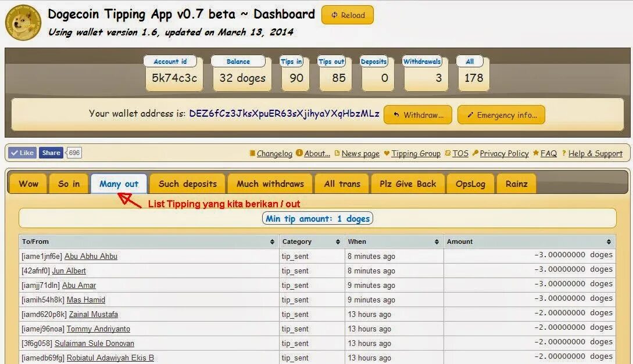The width and height of the screenshot is (633, 364).
Task: Open Zainal Mustafa profile link
Action: pos(93,315)
